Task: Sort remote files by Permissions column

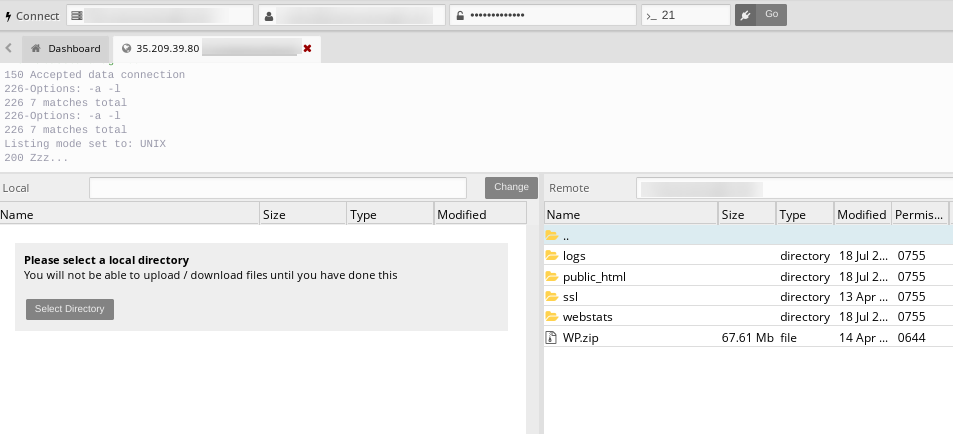Action: (920, 214)
